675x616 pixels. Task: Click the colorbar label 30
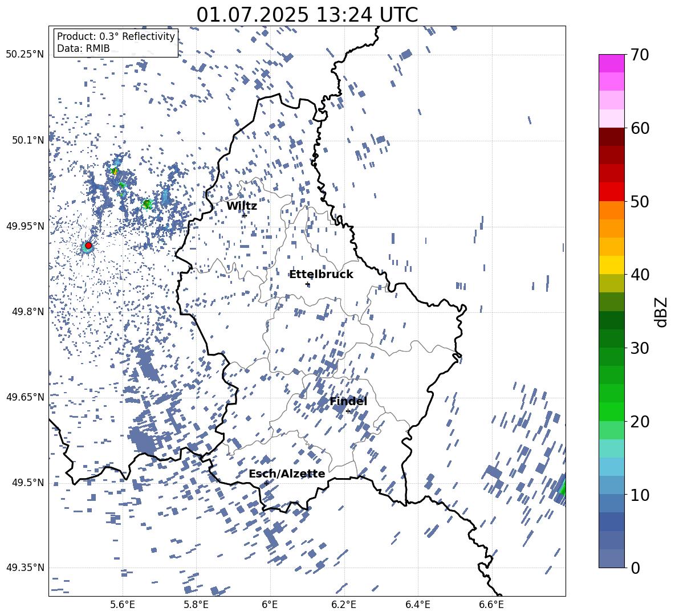pos(640,348)
